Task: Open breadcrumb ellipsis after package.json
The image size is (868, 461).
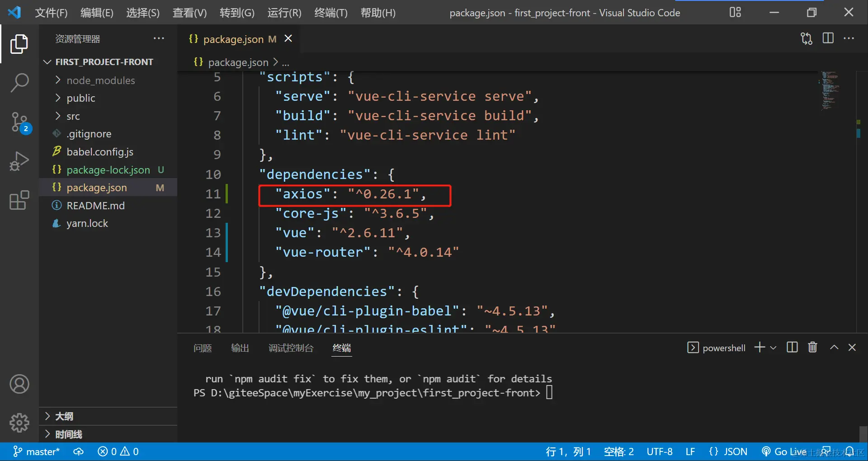Action: (x=285, y=62)
